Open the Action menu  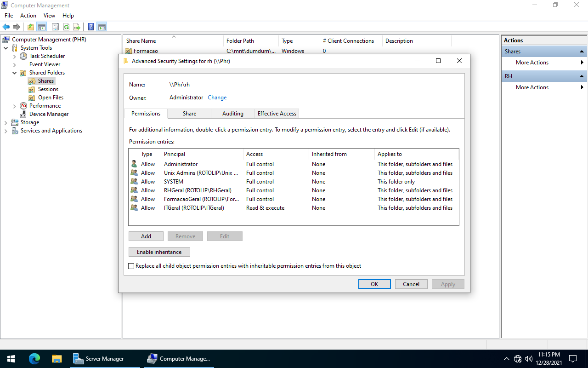pyautogui.click(x=28, y=16)
